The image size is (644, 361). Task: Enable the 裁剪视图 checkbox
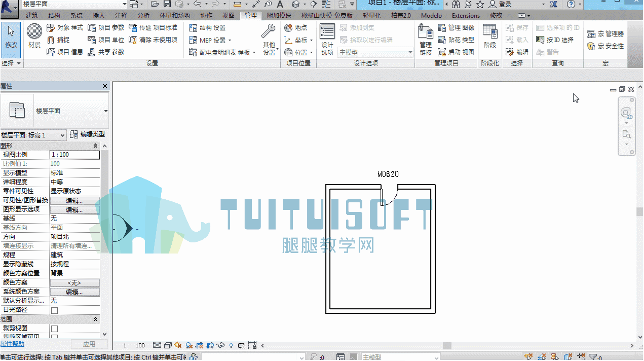click(54, 329)
